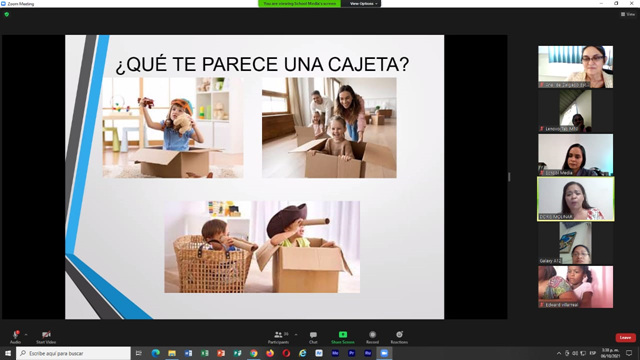Open Microsoft Word from the taskbar

[188, 353]
